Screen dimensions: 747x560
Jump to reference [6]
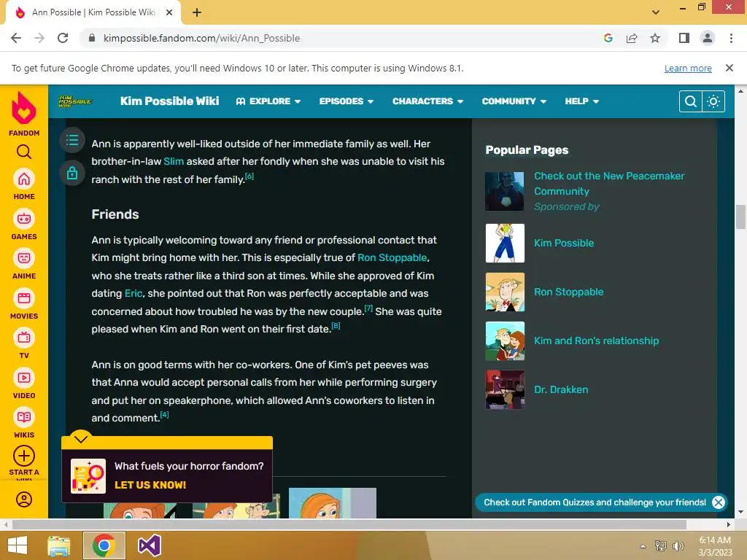click(249, 176)
